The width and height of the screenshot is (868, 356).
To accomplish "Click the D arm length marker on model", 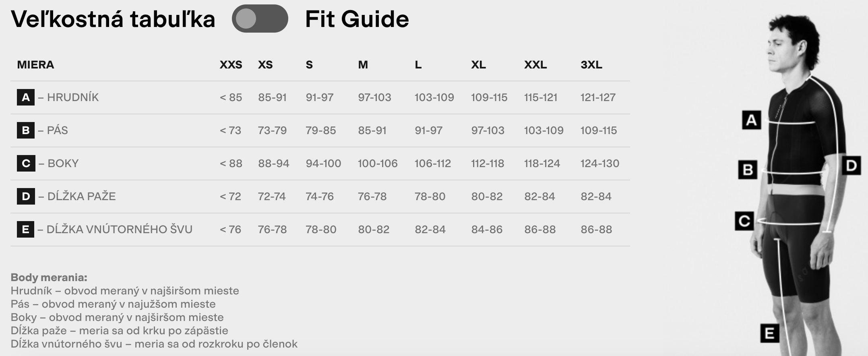I will click(x=851, y=166).
